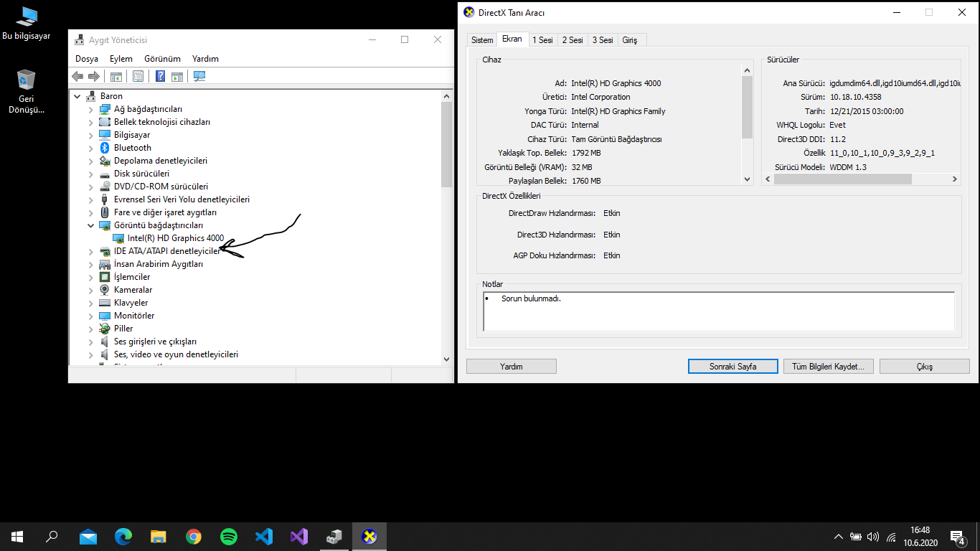Collapse the Görüntü bağdaştırıcıları node
Image resolution: width=980 pixels, height=551 pixels.
pos(90,225)
